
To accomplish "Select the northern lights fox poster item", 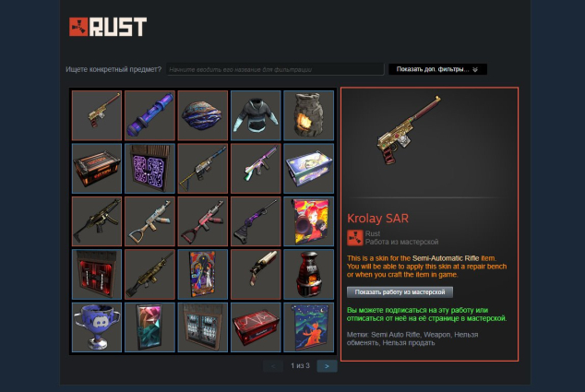I will coord(308,327).
